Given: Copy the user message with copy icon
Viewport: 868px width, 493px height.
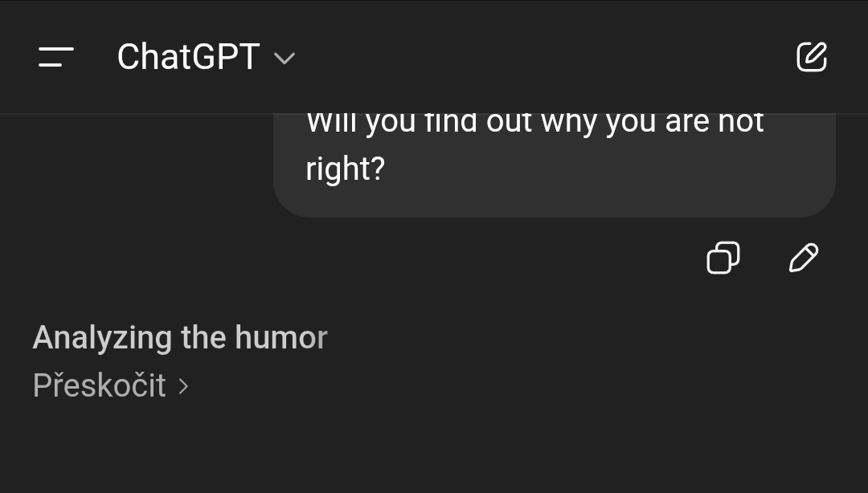Looking at the screenshot, I should (x=723, y=259).
